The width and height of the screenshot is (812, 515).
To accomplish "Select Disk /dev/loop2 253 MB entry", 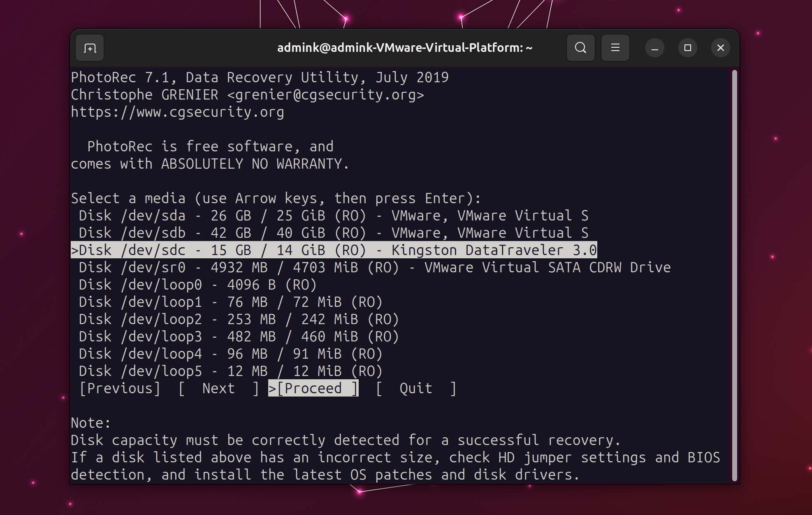I will [239, 319].
